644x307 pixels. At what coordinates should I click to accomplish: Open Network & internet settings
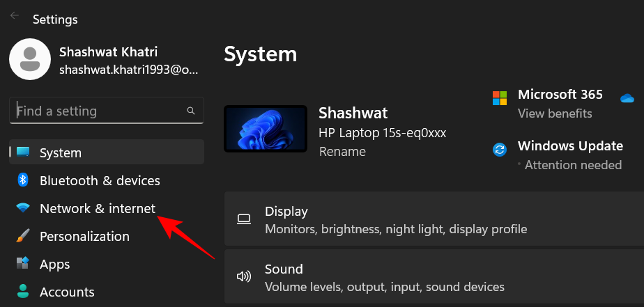97,208
